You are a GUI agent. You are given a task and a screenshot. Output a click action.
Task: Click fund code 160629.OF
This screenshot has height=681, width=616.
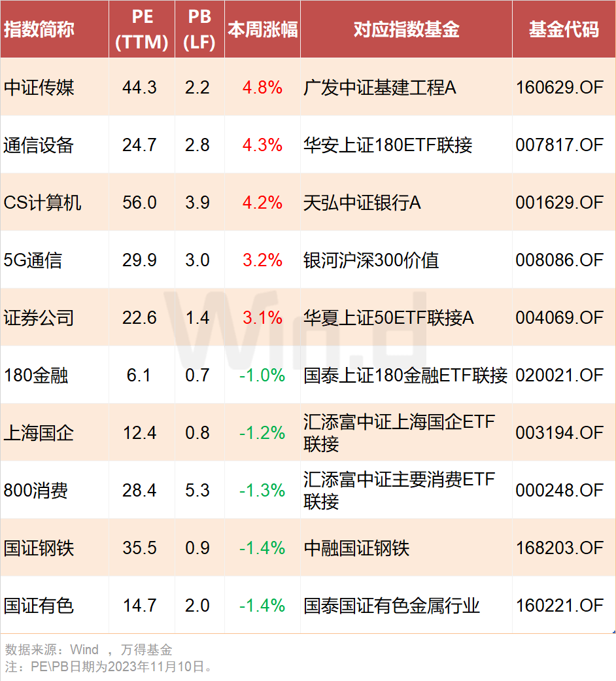560,87
